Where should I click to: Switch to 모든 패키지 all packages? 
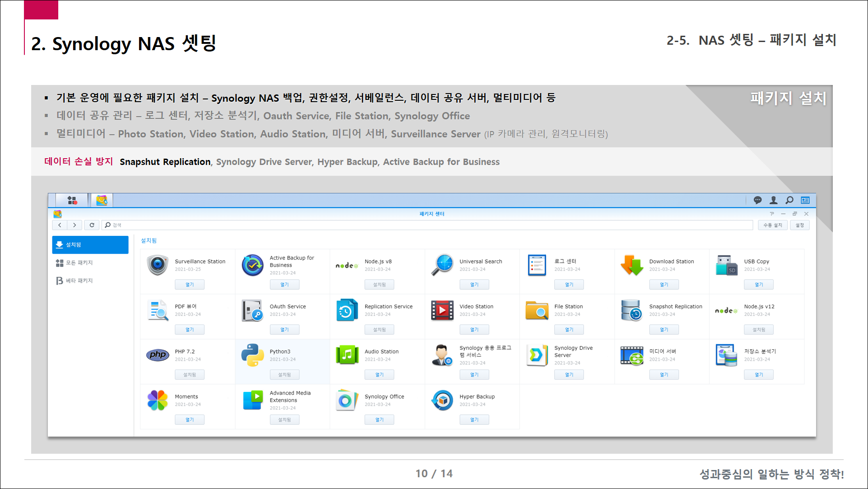[79, 263]
